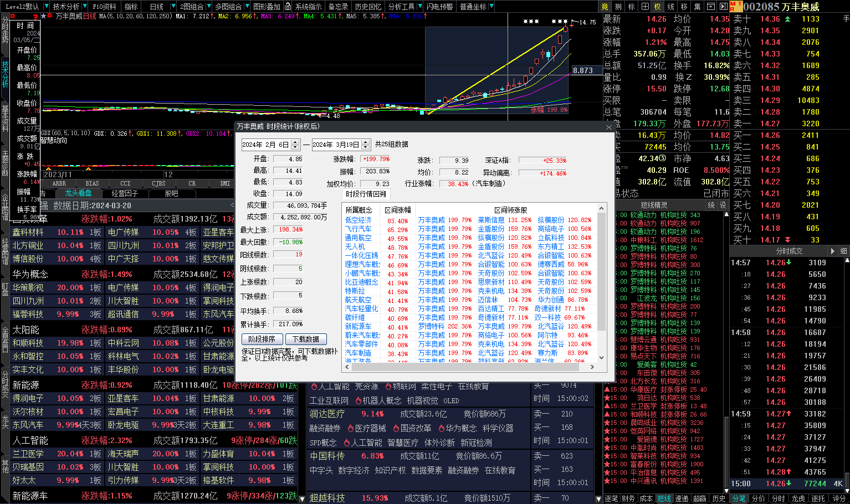The image size is (850, 504).
Task: Click 特斯拉 concept link in table
Action: pyautogui.click(x=355, y=291)
